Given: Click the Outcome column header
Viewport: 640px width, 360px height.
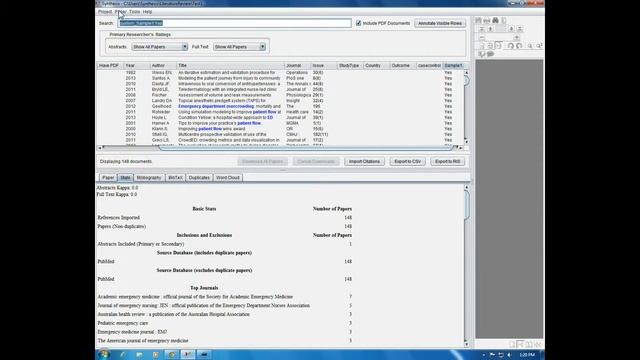Looking at the screenshot, I should click(403, 65).
